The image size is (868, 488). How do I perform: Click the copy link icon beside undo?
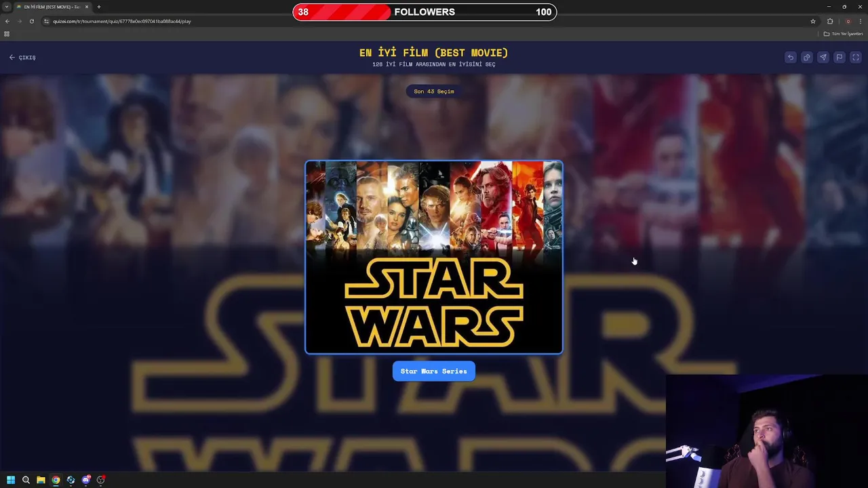[x=807, y=58]
